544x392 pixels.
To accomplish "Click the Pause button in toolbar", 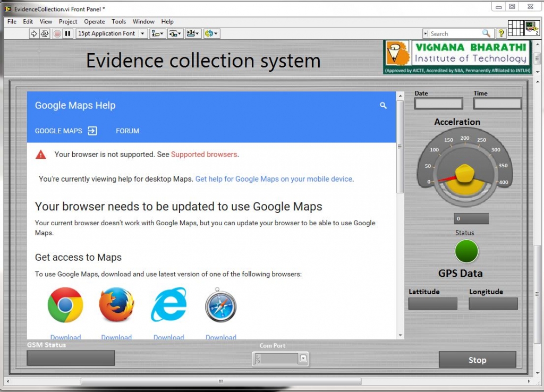I will [x=67, y=33].
